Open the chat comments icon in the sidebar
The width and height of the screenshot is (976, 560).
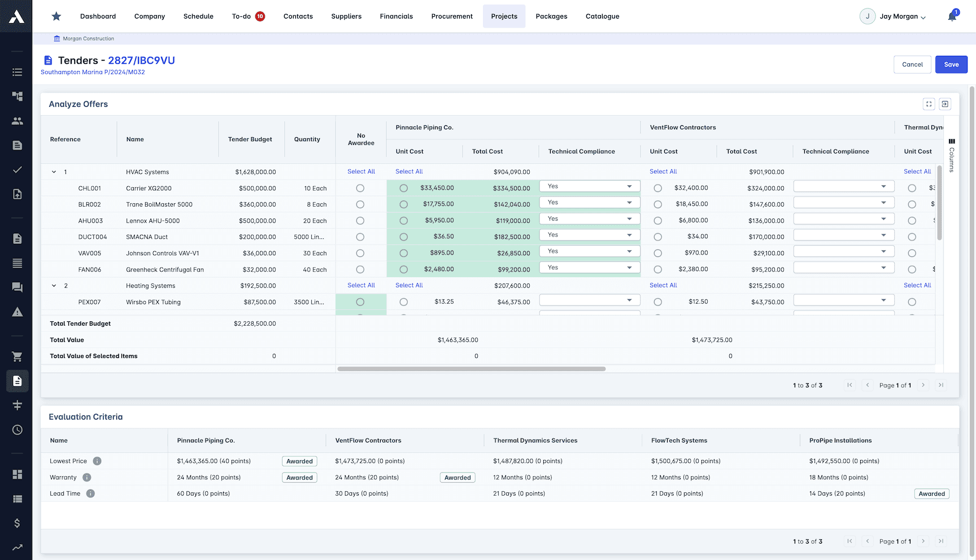point(17,287)
